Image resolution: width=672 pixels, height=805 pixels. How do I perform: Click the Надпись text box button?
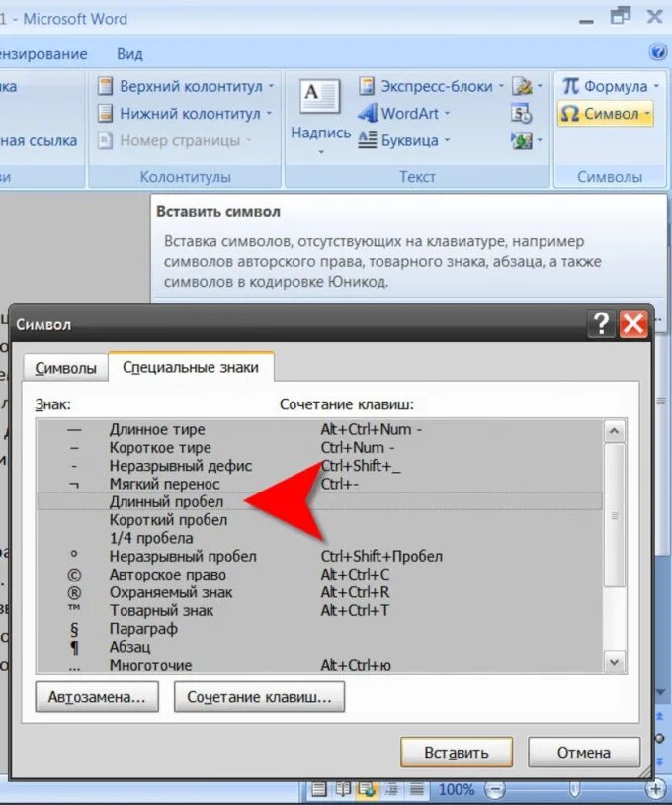320,117
